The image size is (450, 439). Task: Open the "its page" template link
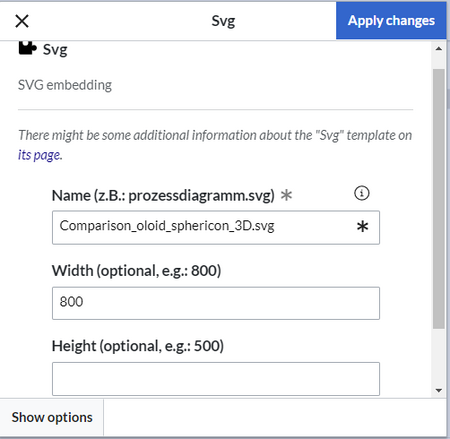point(40,155)
